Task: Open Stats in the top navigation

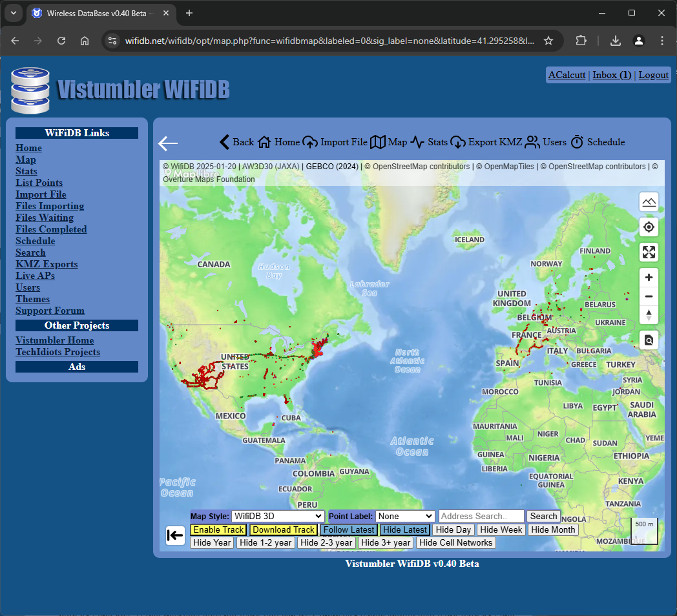Action: 430,142
